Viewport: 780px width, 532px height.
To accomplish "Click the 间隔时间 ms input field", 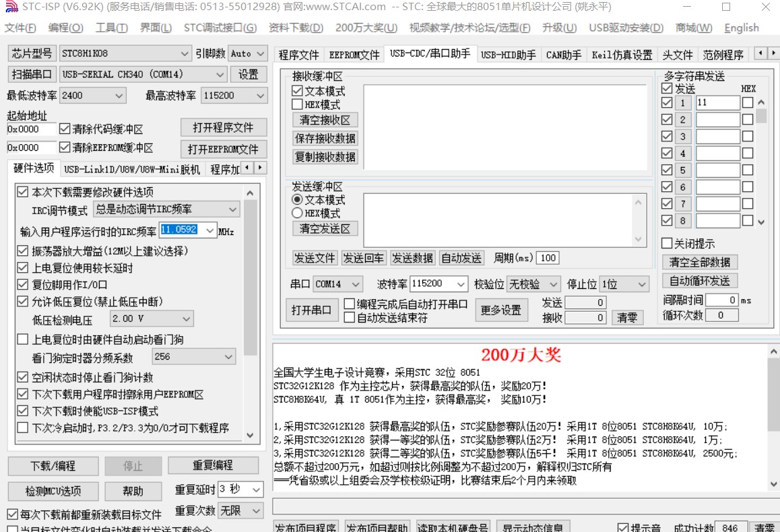I will pyautogui.click(x=722, y=300).
